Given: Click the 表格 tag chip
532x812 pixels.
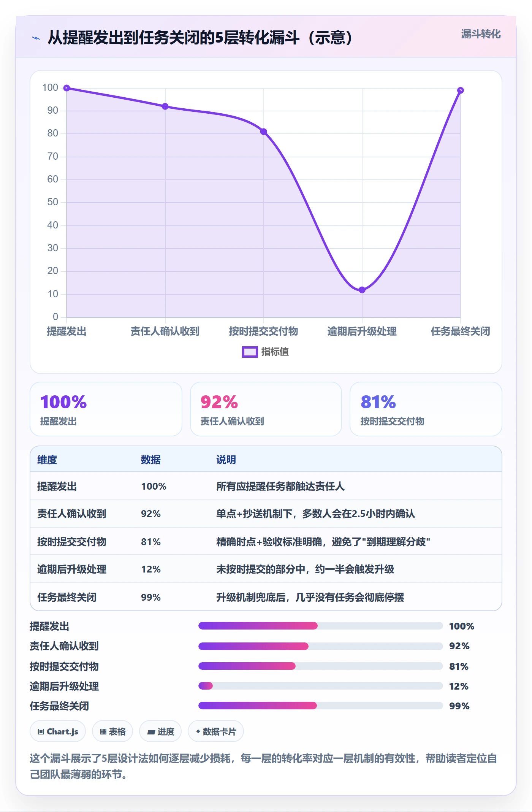Looking at the screenshot, I should click(112, 731).
